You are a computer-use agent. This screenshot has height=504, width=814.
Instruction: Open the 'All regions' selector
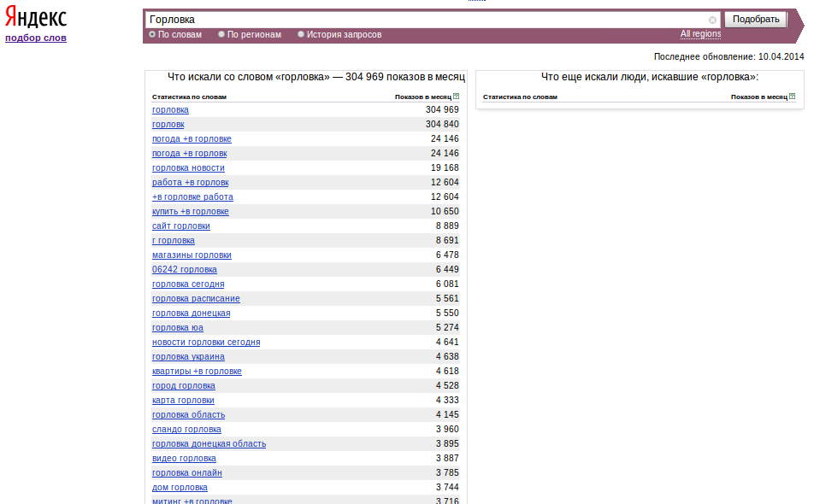700,33
